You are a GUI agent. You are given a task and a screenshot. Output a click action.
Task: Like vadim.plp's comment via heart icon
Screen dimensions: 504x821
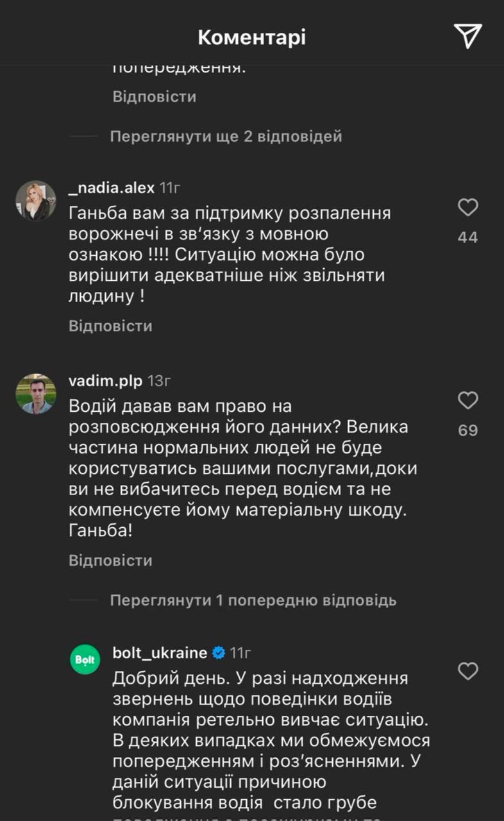tap(467, 400)
